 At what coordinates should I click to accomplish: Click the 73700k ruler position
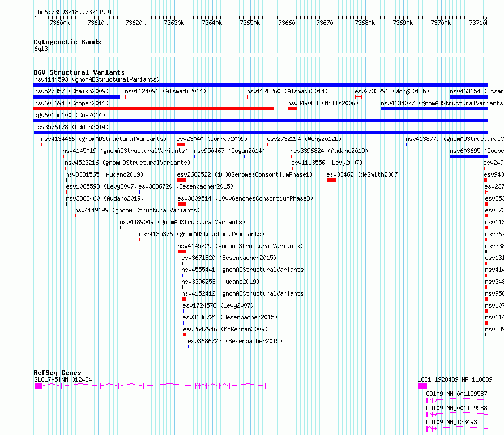(x=441, y=23)
